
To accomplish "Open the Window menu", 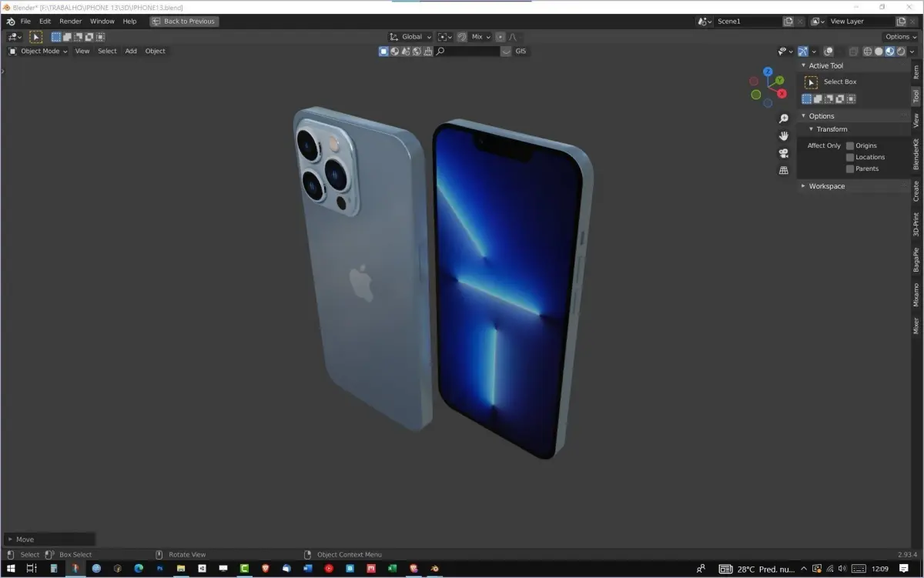I will 102,22.
